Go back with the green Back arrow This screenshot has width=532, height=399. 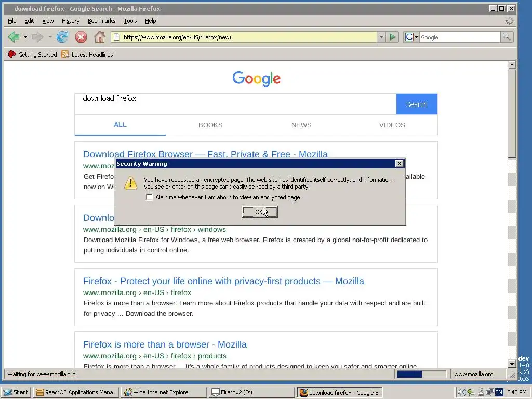pyautogui.click(x=14, y=37)
